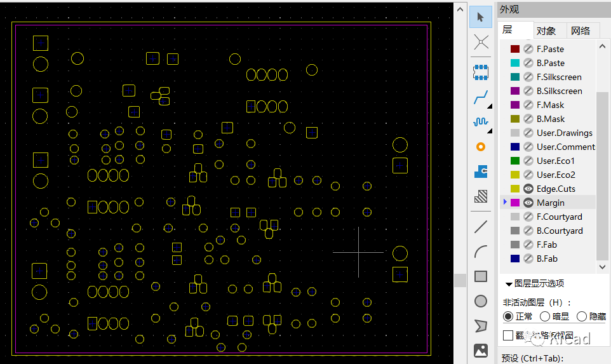611x364 pixels.
Task: Select the 暗显 radio option
Action: [545, 316]
